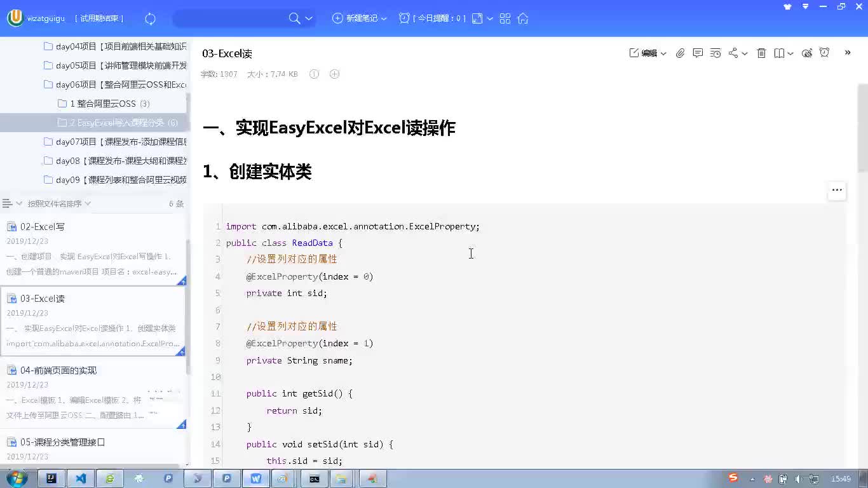Expand the 新建笔记 dropdown arrow
This screenshot has height=488, width=868.
[x=384, y=18]
